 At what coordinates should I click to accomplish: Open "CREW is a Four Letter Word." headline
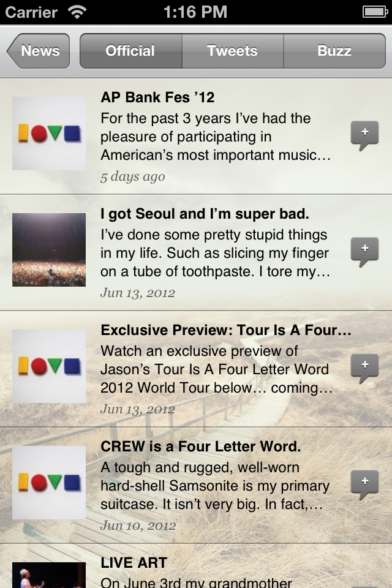click(x=201, y=447)
